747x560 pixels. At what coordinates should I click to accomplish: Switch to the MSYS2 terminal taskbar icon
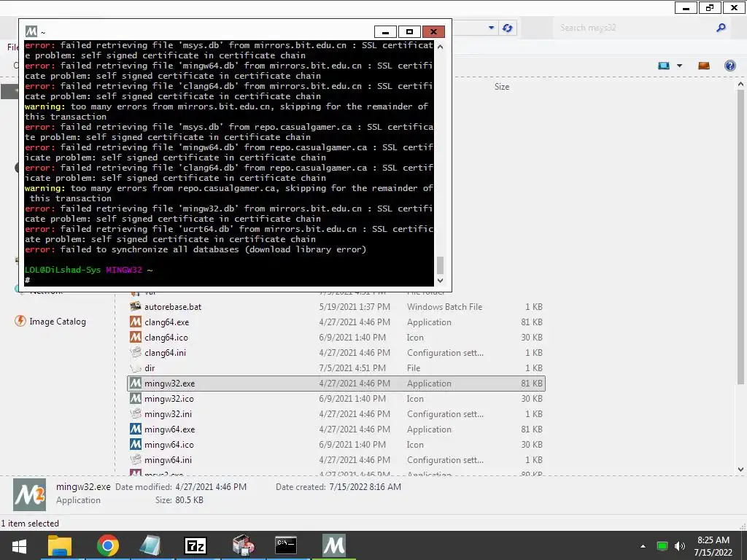pyautogui.click(x=334, y=545)
